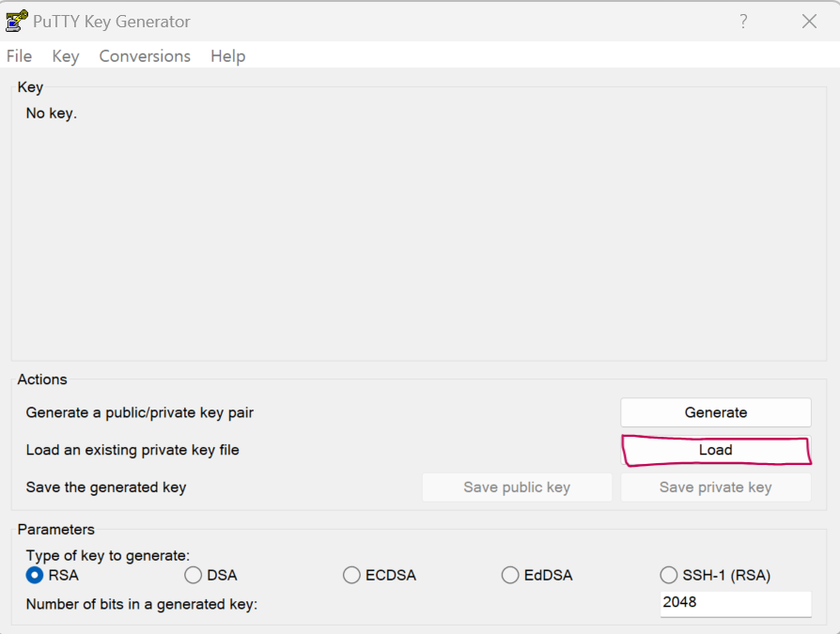840x634 pixels.
Task: Click the 'Save the generated key' label
Action: (106, 487)
